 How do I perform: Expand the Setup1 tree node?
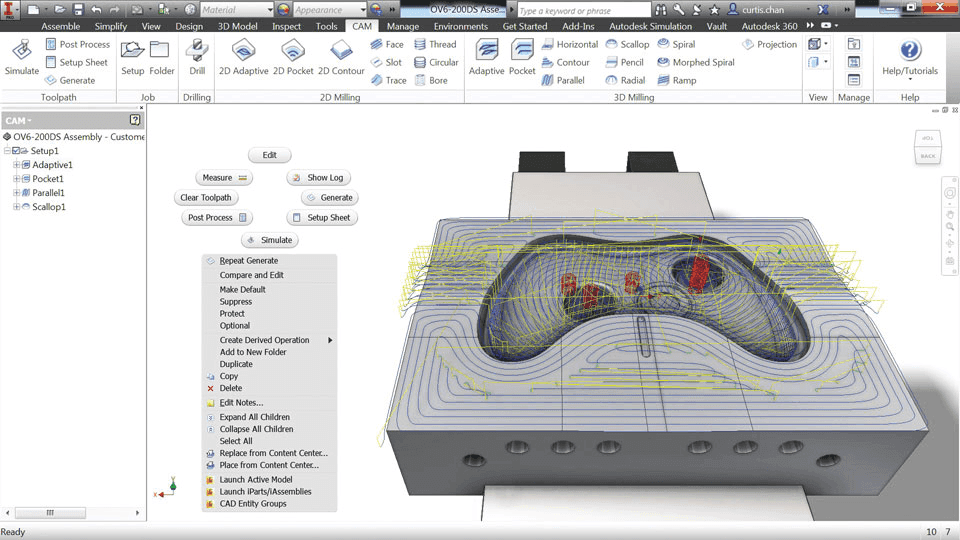pos(7,151)
